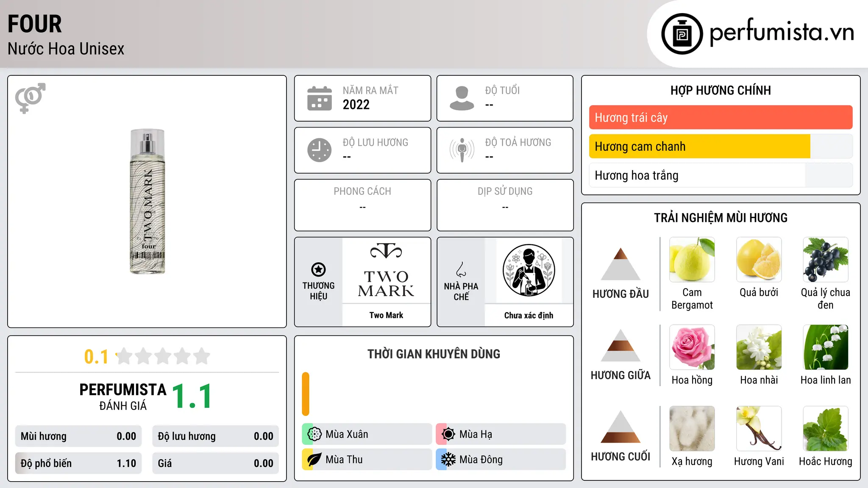Viewport: 868px width, 488px height.
Task: Click the star badge icon above Thương hiệu
Action: pyautogui.click(x=318, y=269)
